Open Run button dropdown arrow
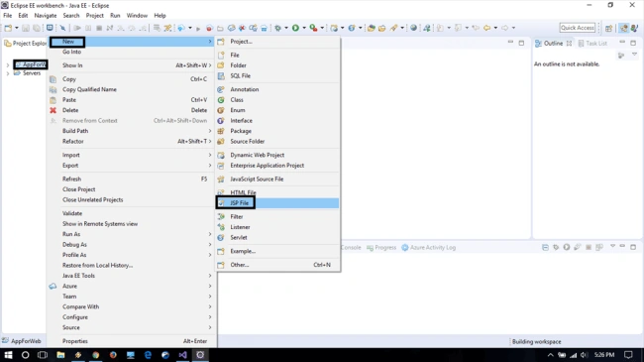The height and width of the screenshot is (362, 644). (x=304, y=28)
